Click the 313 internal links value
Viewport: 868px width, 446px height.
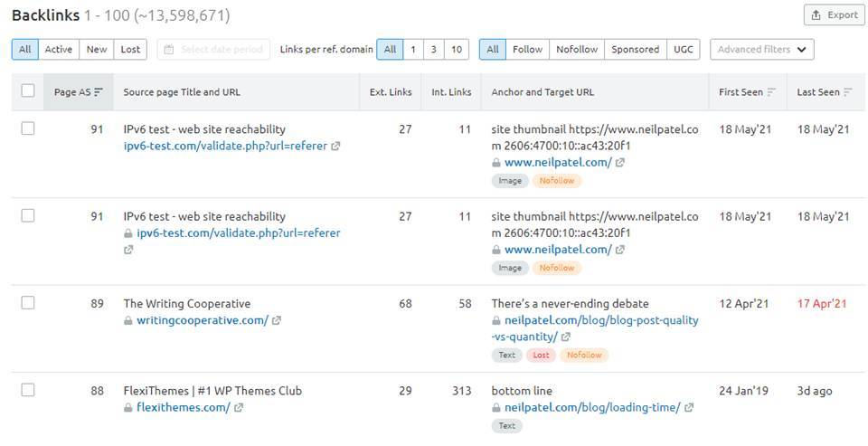click(461, 391)
